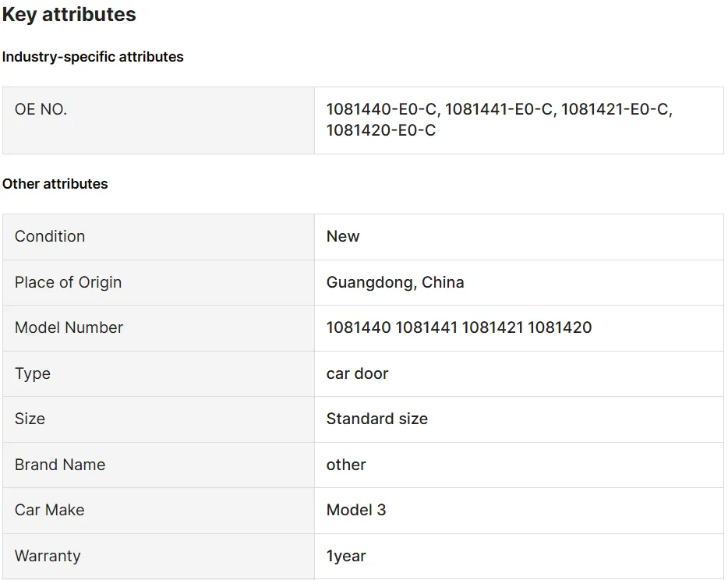The image size is (728, 580).
Task: Click the New condition value
Action: click(343, 236)
